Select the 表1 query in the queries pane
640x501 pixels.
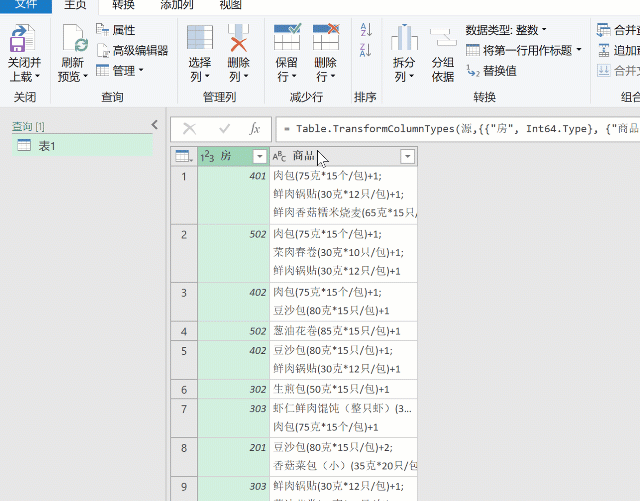click(x=82, y=146)
